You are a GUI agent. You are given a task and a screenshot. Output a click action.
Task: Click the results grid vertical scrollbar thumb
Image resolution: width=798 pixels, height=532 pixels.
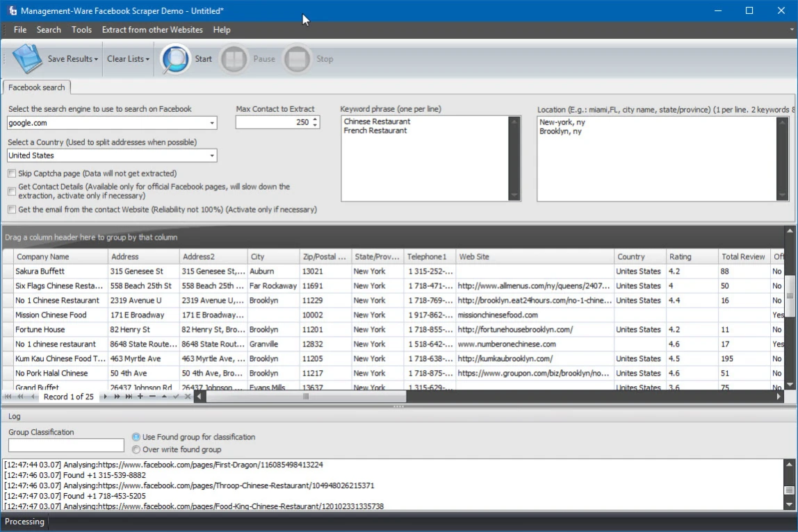click(790, 295)
